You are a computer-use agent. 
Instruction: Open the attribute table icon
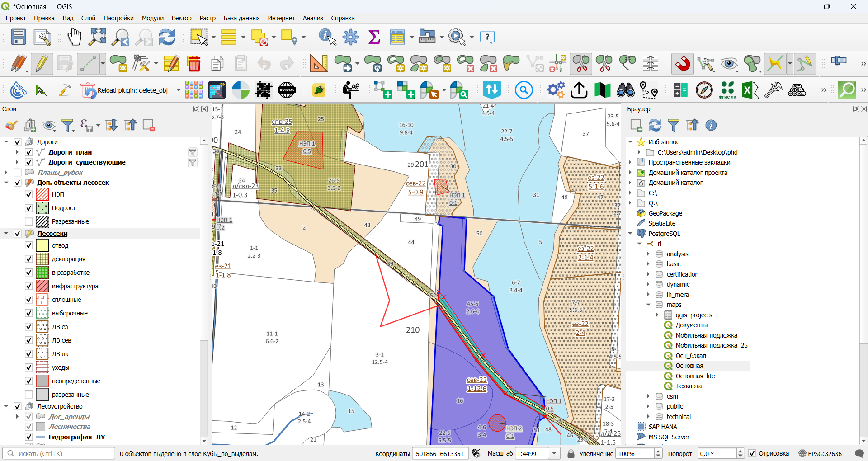point(397,37)
